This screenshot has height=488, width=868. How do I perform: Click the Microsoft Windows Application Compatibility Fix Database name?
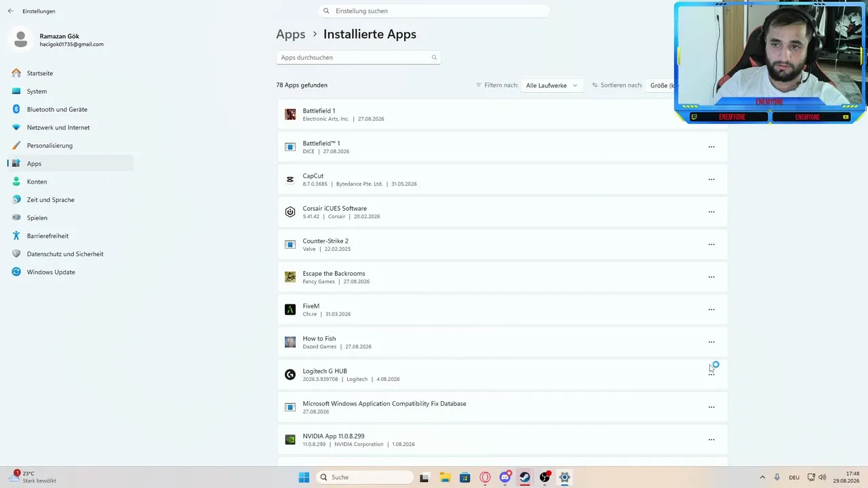(x=384, y=403)
